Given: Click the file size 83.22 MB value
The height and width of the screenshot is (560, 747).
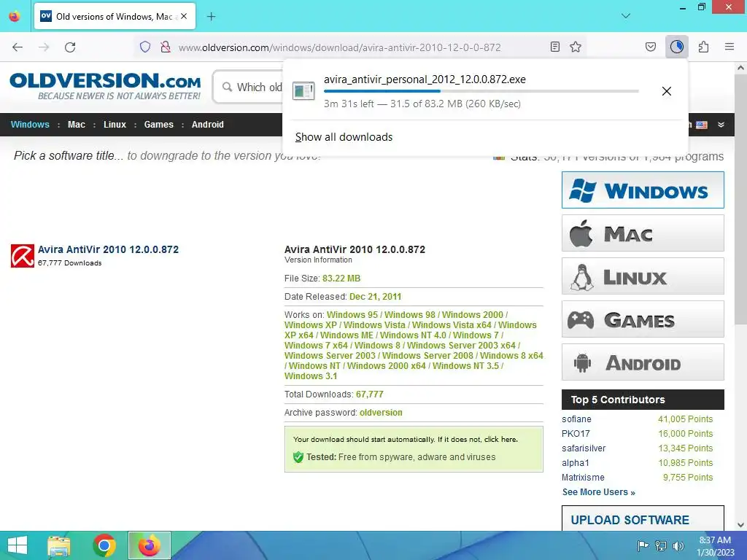Looking at the screenshot, I should click(x=341, y=279).
